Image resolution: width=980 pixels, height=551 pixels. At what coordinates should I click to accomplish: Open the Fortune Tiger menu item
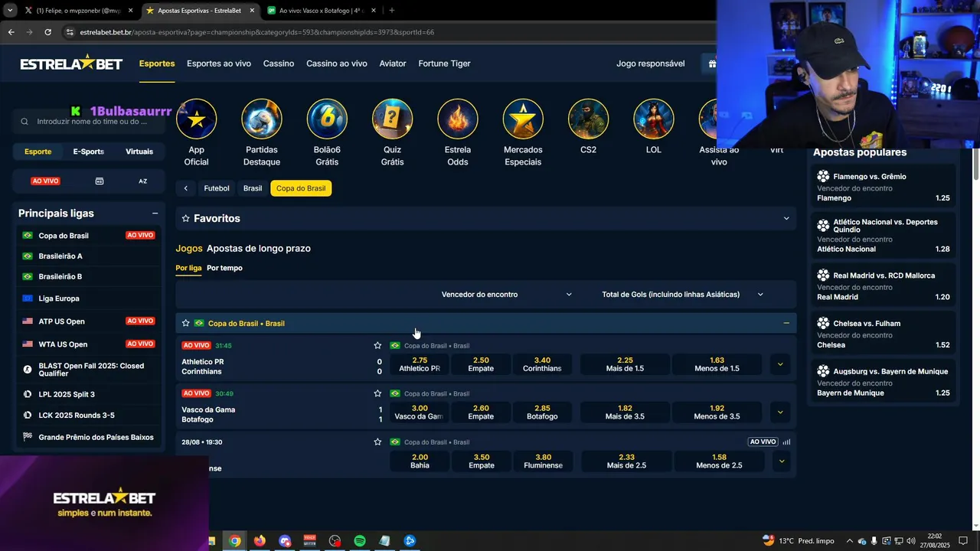click(x=444, y=64)
